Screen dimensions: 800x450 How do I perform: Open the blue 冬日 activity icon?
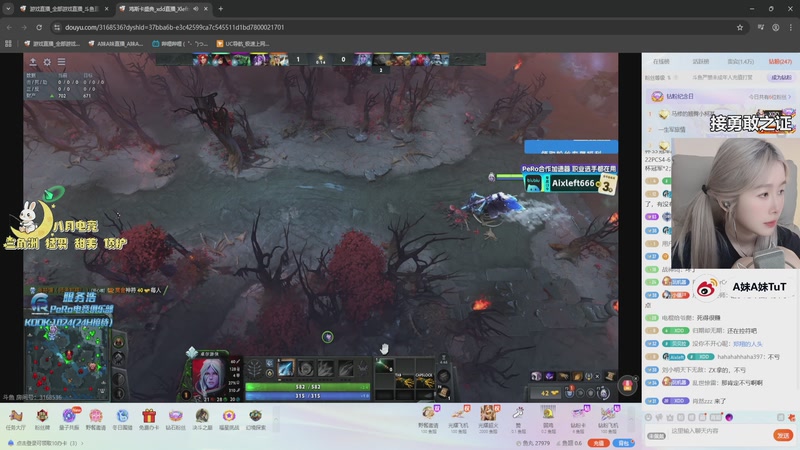122,420
